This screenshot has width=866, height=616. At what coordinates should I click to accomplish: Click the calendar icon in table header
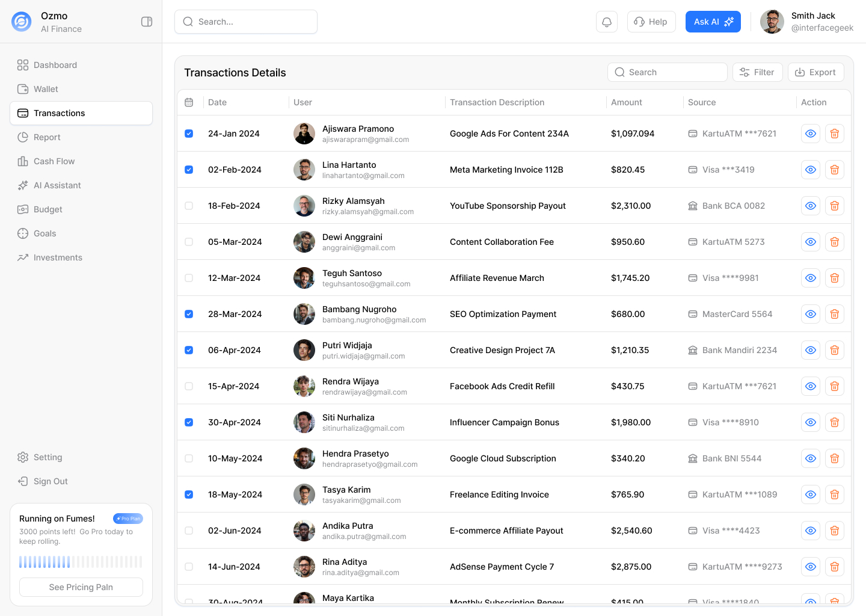[x=189, y=102]
